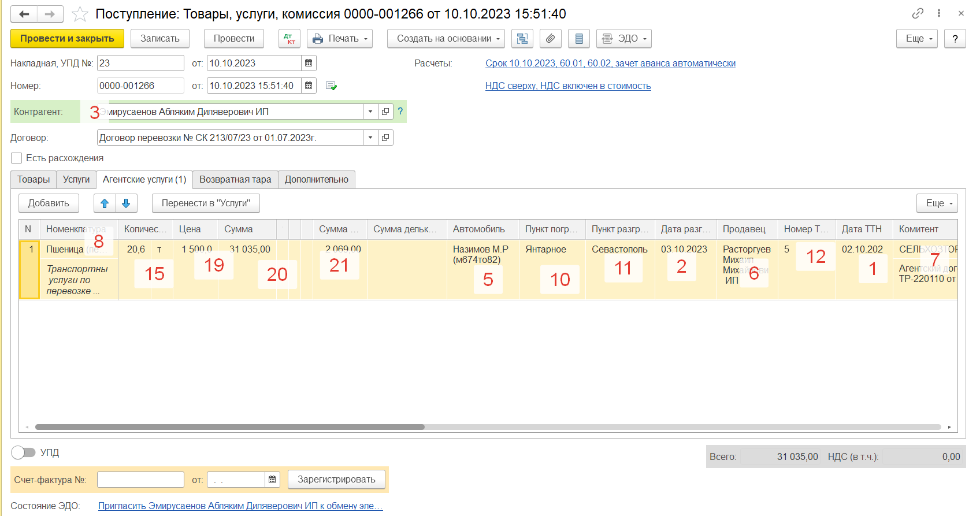Image resolution: width=980 pixels, height=516 pixels.
Task: Click the paperclip attachments icon
Action: point(550,39)
